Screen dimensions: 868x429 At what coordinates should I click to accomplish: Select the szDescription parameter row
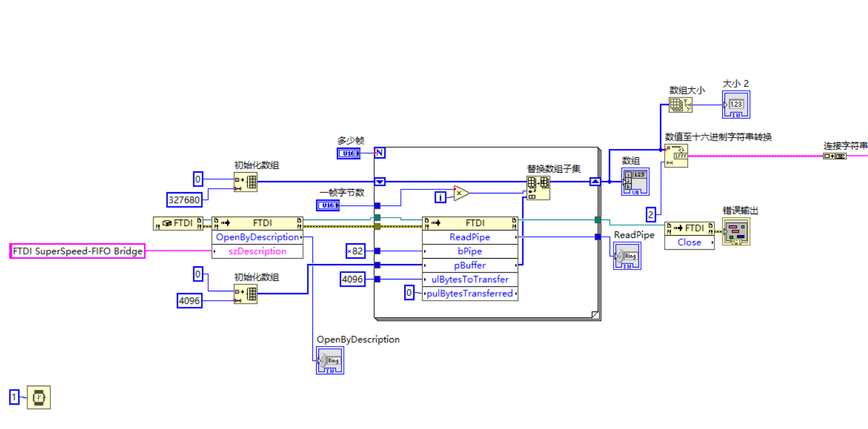pyautogui.click(x=257, y=252)
